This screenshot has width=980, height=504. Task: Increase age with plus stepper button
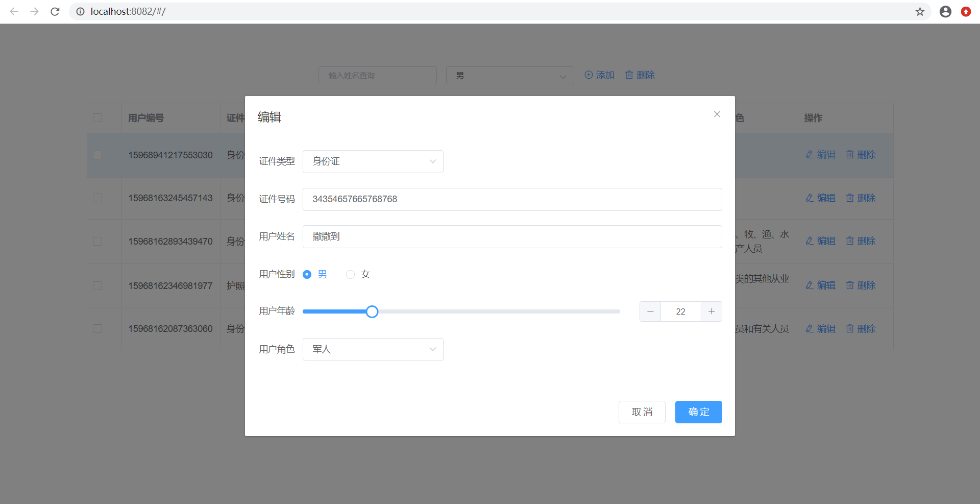click(712, 311)
